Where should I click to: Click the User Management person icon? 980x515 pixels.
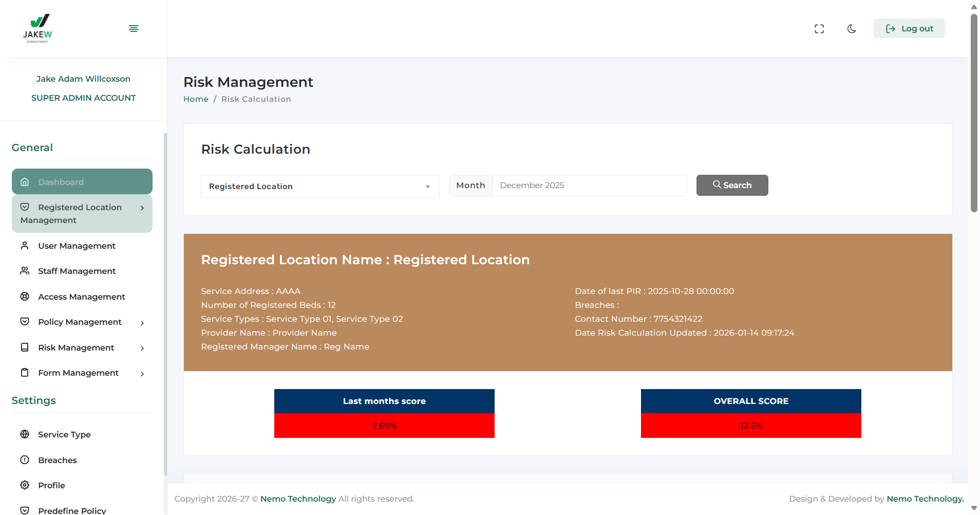[x=25, y=246]
